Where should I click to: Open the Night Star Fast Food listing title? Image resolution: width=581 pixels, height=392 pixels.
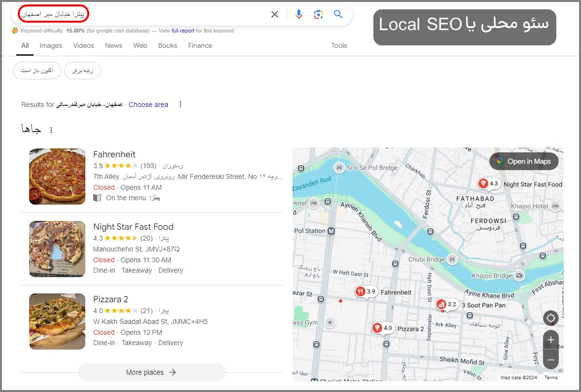pyautogui.click(x=133, y=227)
